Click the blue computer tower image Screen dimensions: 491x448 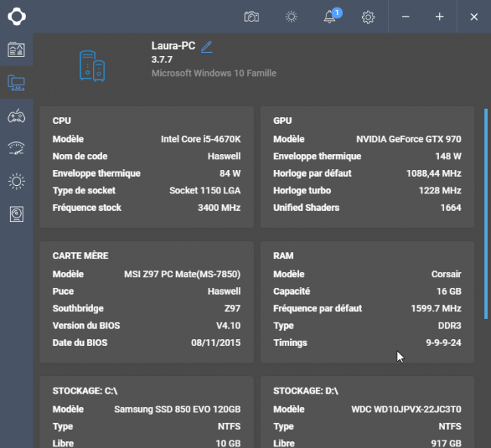pos(92,66)
